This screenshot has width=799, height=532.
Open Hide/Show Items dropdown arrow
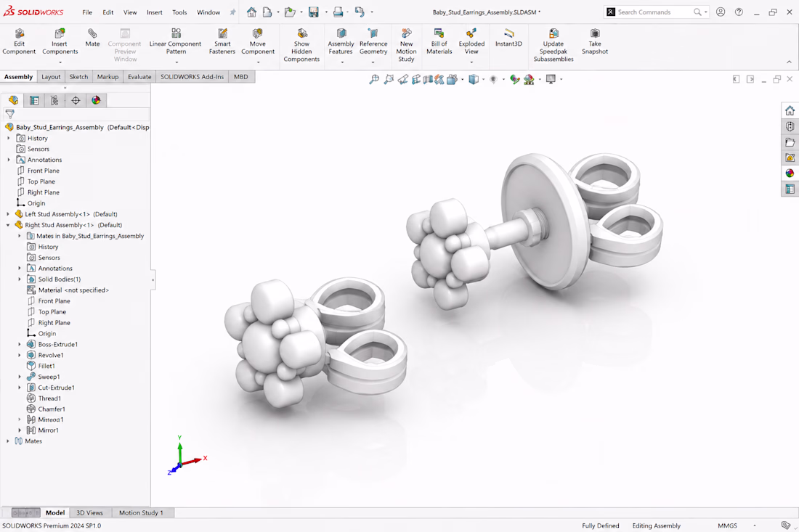point(503,79)
